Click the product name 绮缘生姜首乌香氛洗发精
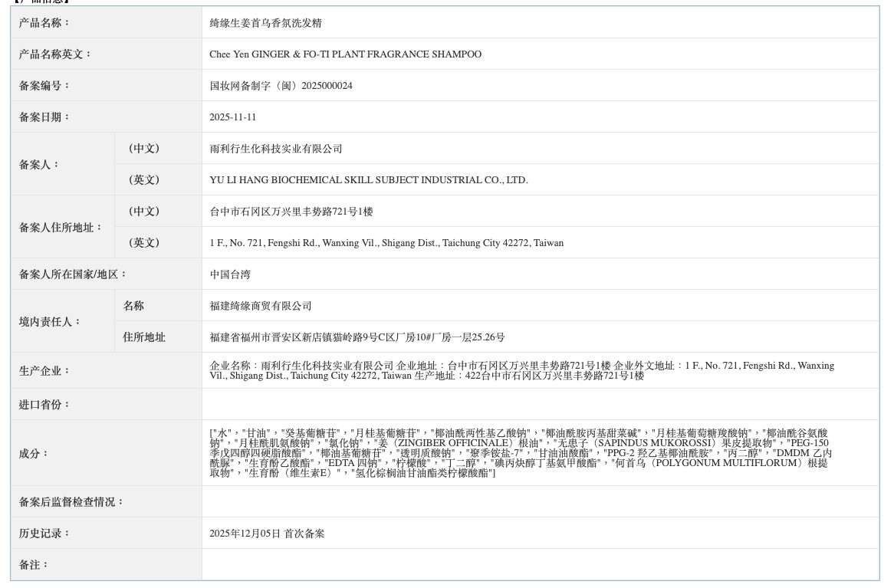Screen dimensions: 894x588 [265, 23]
